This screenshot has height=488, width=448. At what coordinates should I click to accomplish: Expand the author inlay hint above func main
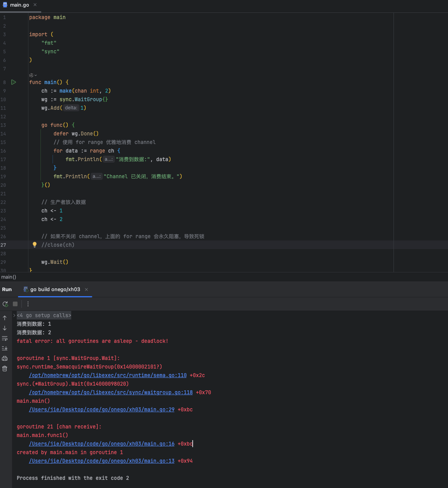33,75
